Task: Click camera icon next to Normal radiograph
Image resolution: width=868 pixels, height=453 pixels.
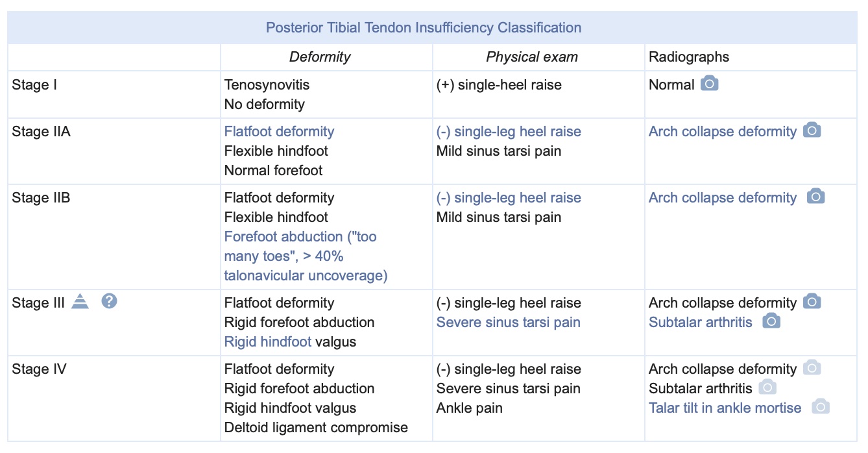Action: coord(709,84)
